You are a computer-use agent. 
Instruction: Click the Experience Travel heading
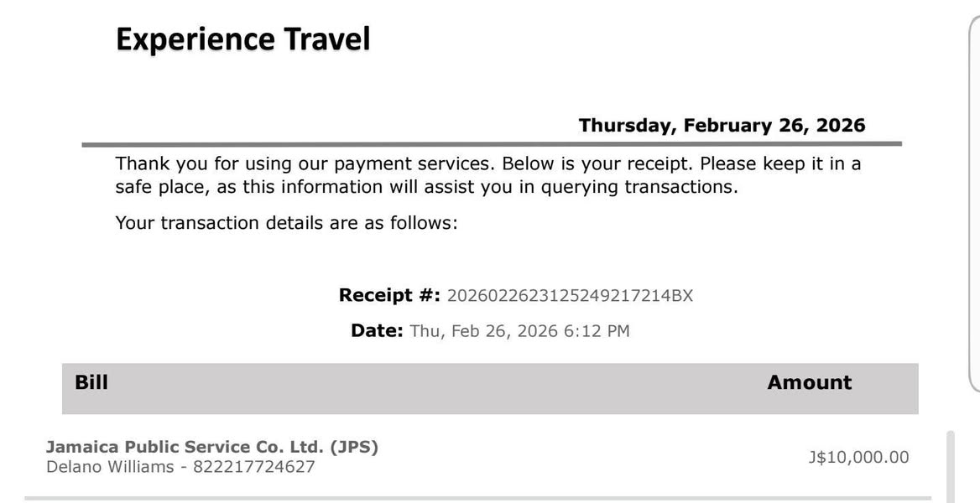click(242, 39)
